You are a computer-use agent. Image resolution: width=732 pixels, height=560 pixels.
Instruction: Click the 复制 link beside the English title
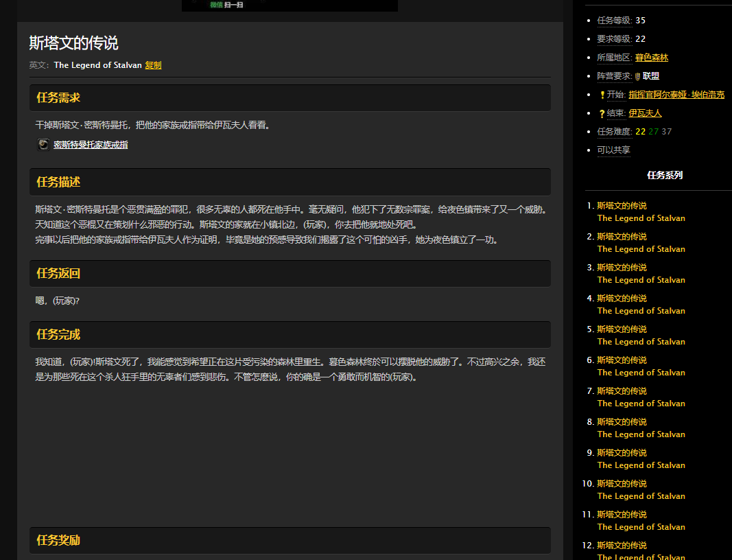(x=153, y=65)
